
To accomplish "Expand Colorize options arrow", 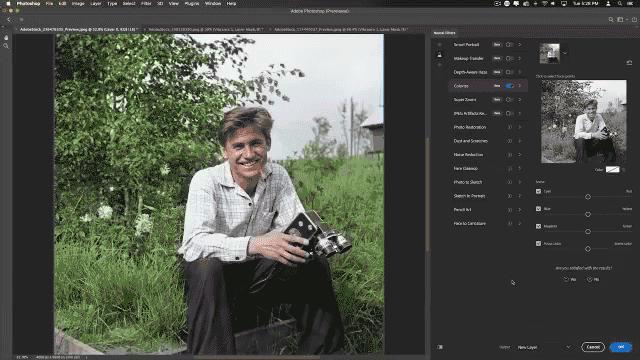I will click(x=520, y=86).
